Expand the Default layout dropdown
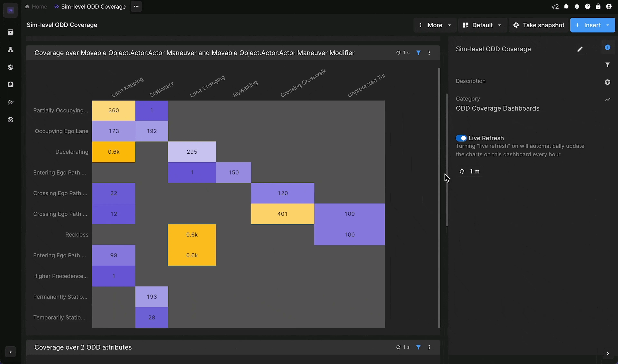This screenshot has height=364, width=618. [x=482, y=25]
